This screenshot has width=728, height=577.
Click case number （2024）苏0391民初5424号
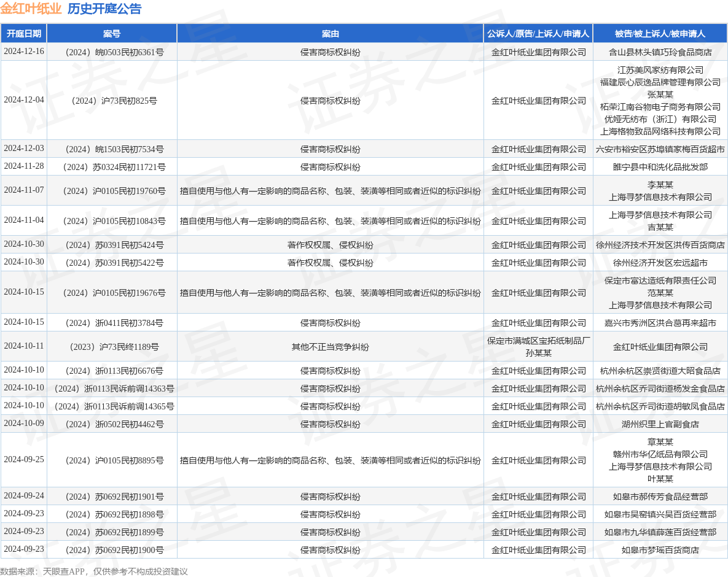click(x=112, y=245)
